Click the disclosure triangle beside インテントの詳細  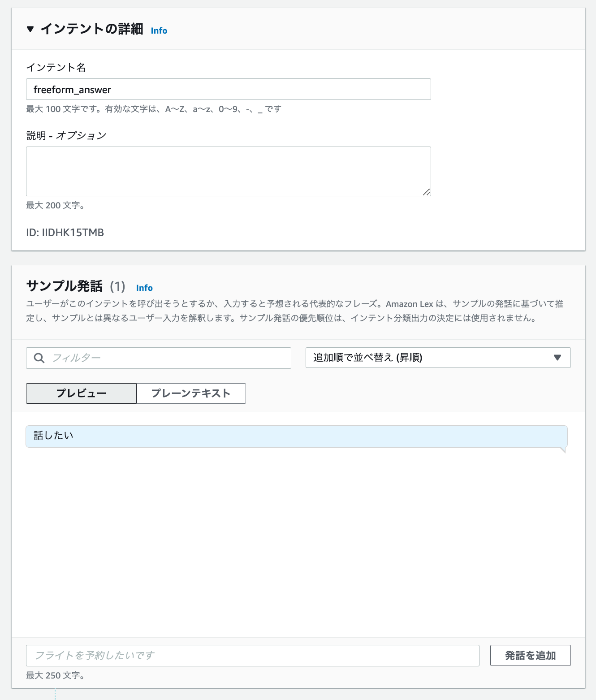point(30,30)
